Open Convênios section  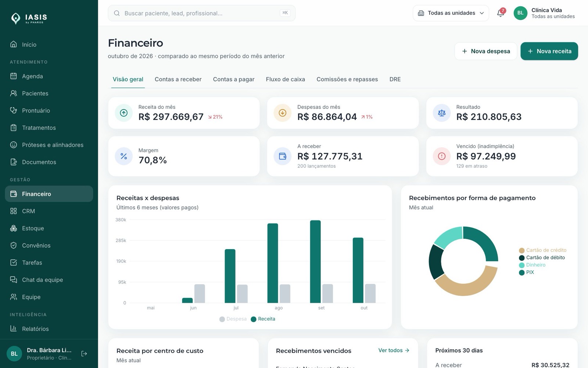point(49,245)
